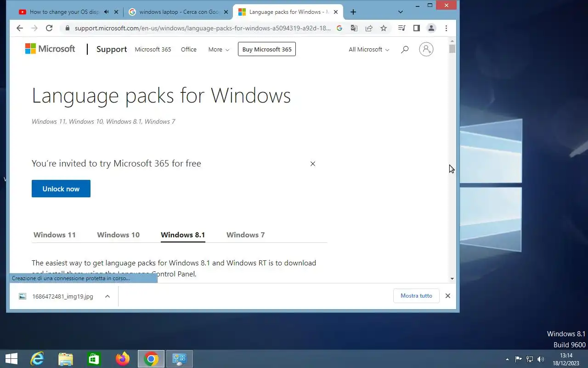
Task: Click the Buy Microsoft 365 button
Action: coord(267,49)
